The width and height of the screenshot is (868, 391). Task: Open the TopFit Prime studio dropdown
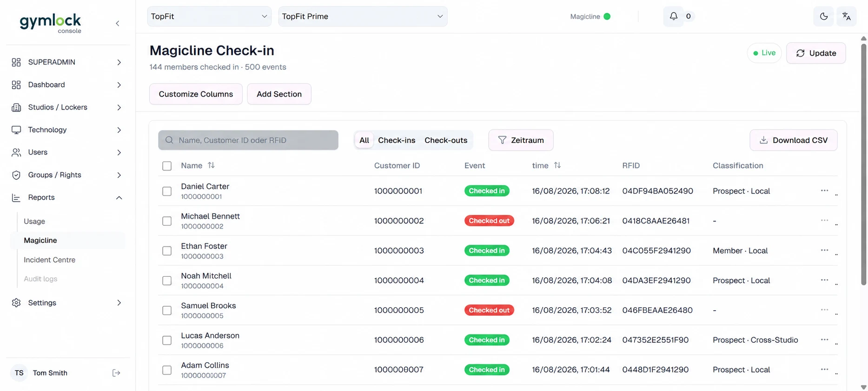[x=363, y=16]
